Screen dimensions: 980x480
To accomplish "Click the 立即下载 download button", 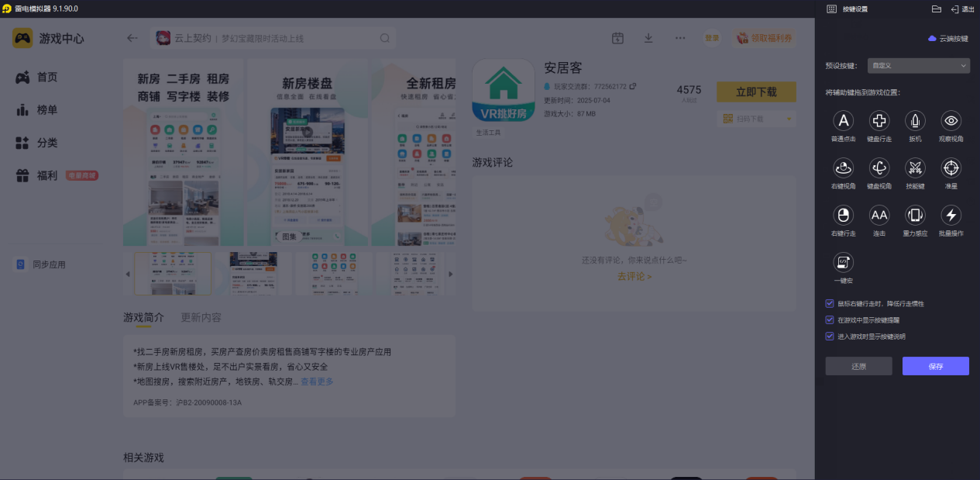I will pos(756,92).
